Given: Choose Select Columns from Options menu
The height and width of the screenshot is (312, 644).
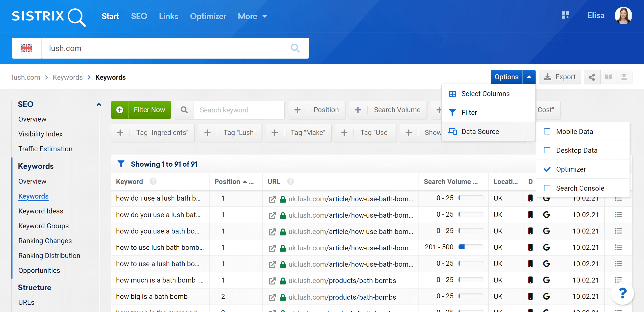Looking at the screenshot, I should pos(488,94).
